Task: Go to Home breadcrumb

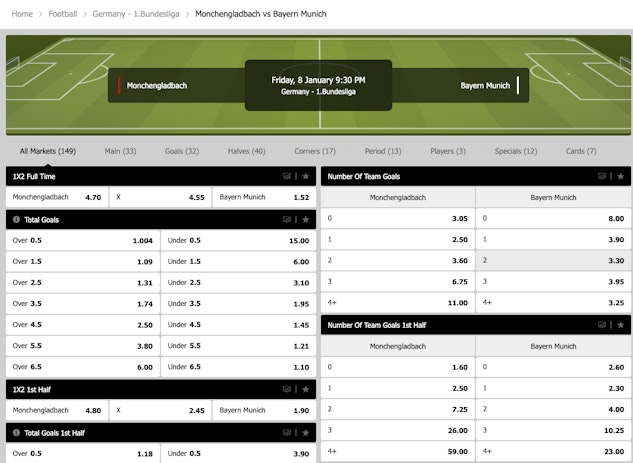Action: (22, 14)
